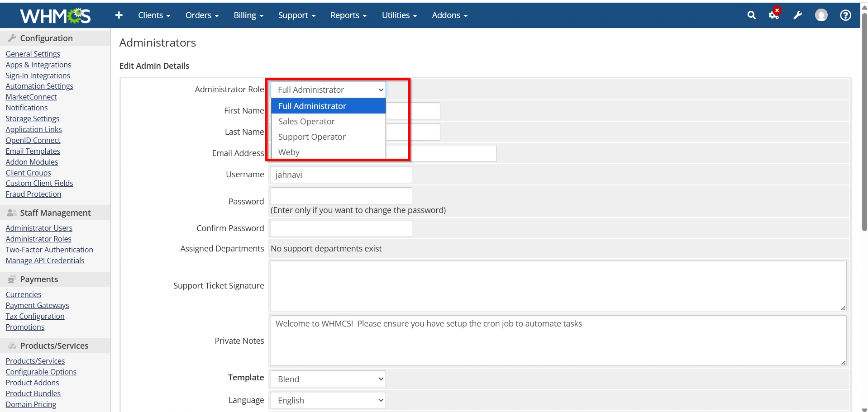Open Two-Factor Authentication link
The width and height of the screenshot is (868, 412).
[x=49, y=250]
